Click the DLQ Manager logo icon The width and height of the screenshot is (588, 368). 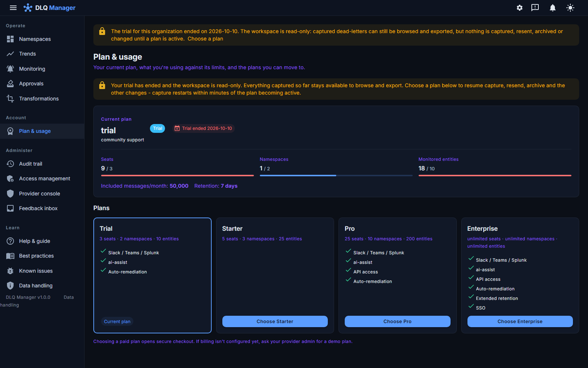click(x=28, y=8)
